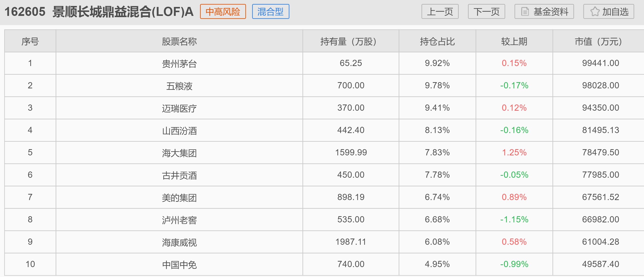Click the 较上期 column header

(514, 41)
